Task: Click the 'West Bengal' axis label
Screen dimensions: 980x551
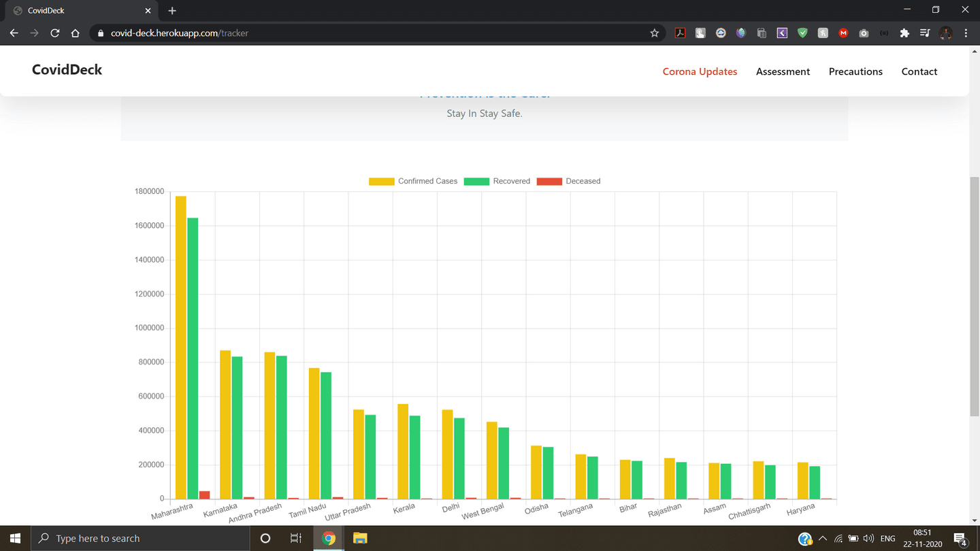Action: tap(483, 512)
